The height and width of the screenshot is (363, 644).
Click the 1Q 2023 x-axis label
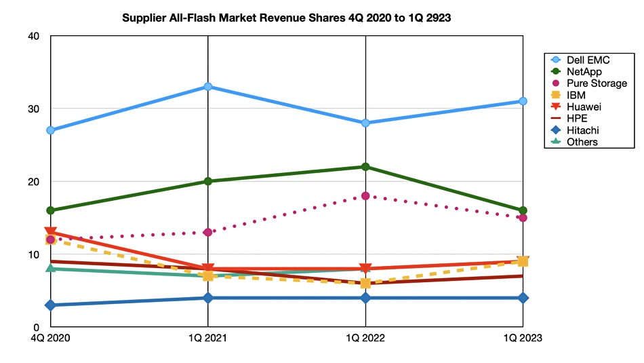pos(523,337)
